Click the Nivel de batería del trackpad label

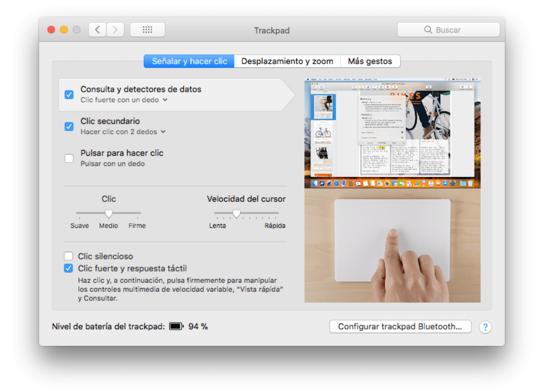[108, 327]
